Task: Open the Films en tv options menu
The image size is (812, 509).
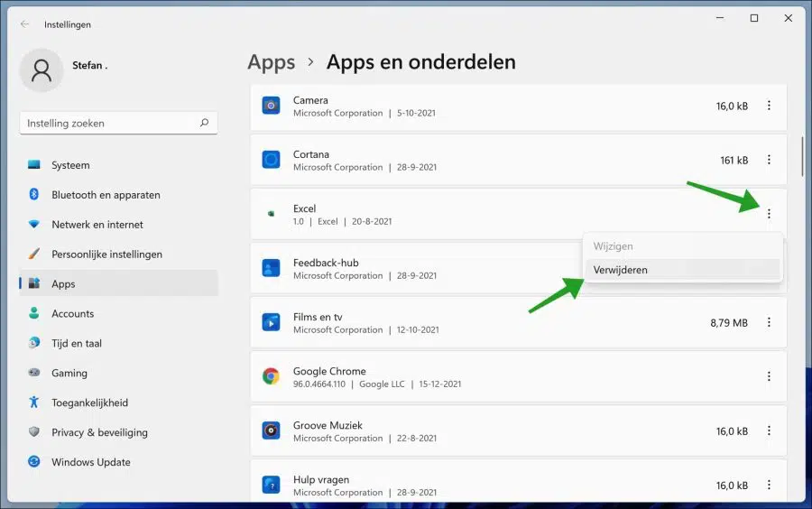Action: (769, 322)
